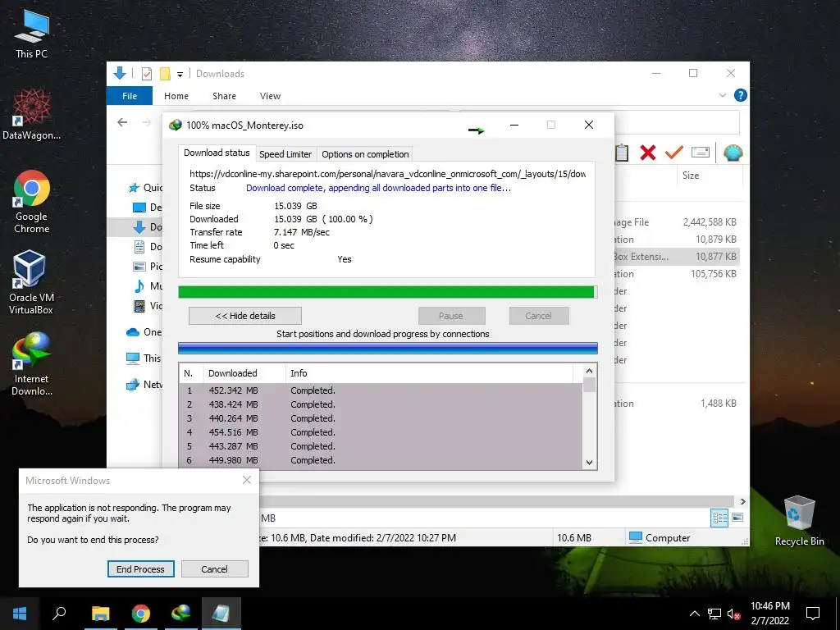Show hidden system tray icons
This screenshot has height=630, width=840.
tap(694, 614)
